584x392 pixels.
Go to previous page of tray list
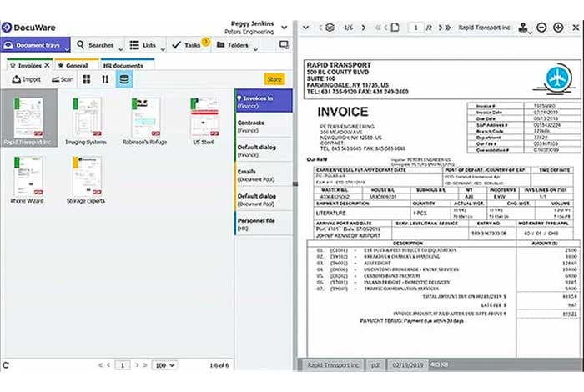(x=108, y=365)
